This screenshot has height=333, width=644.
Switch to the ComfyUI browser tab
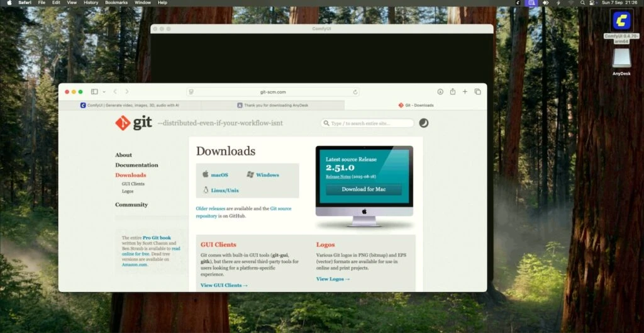130,105
